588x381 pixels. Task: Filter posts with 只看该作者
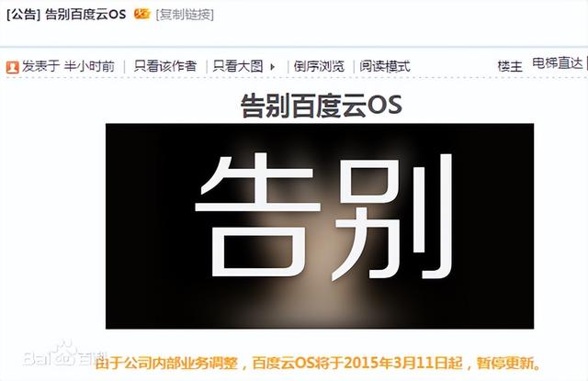(165, 66)
